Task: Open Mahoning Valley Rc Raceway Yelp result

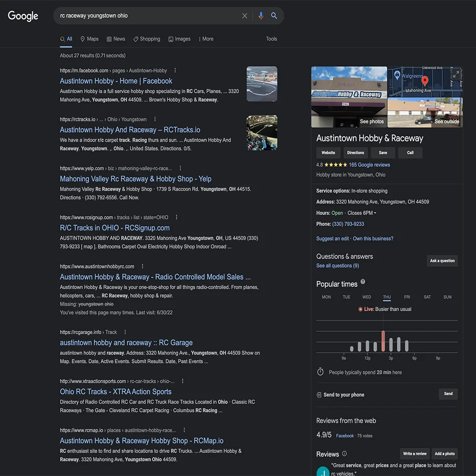Action: click(x=136, y=179)
